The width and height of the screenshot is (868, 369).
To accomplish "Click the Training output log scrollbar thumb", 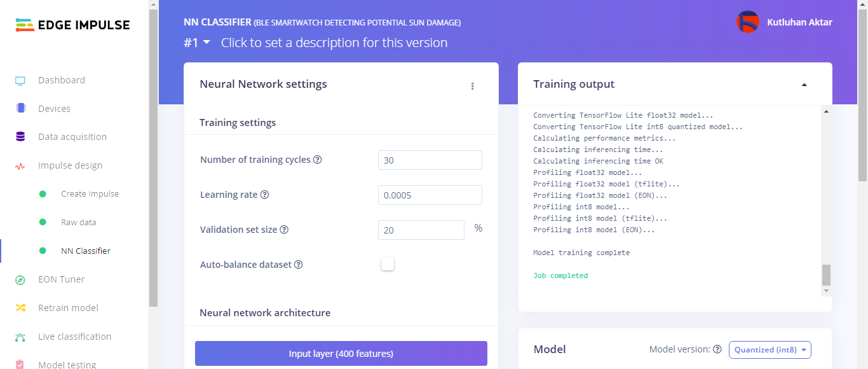I will (826, 275).
